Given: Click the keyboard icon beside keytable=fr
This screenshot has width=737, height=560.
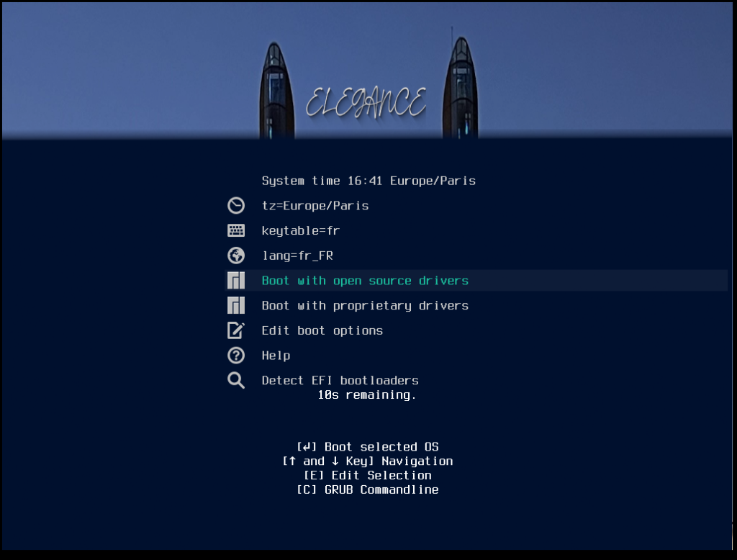Looking at the screenshot, I should [236, 231].
